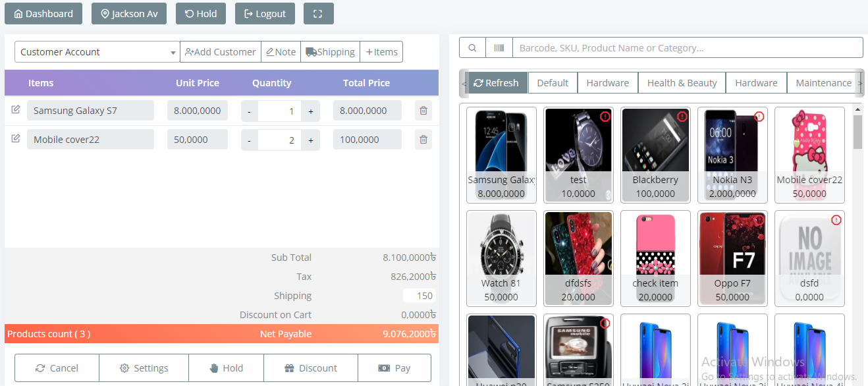Delete the Mobile cover22 cart item

click(423, 140)
